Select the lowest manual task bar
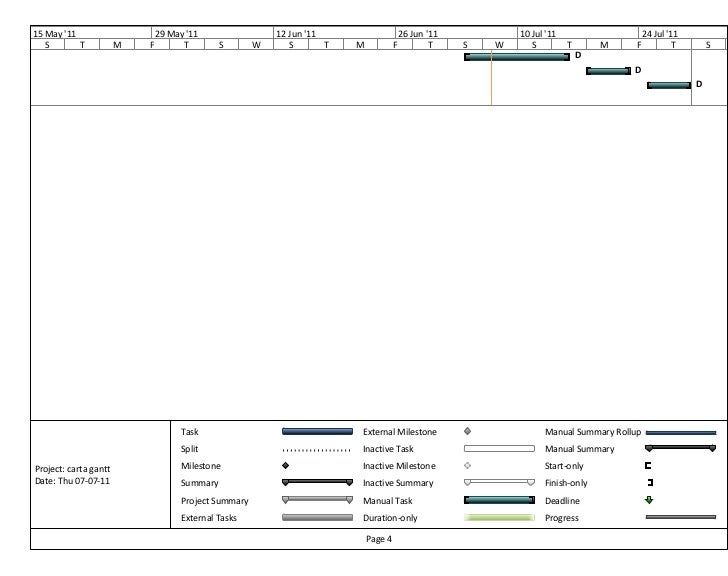The width and height of the screenshot is (728, 576). pos(669,85)
